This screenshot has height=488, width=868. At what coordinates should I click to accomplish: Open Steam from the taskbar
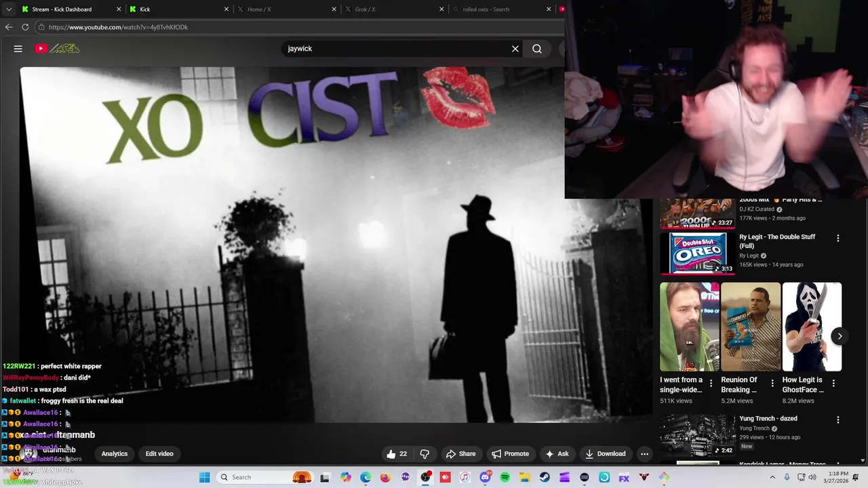[x=545, y=477]
